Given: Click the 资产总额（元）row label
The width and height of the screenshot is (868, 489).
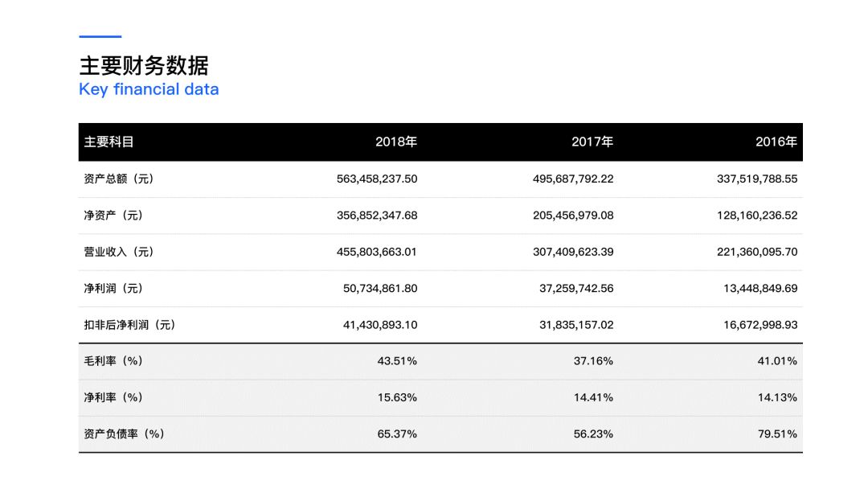Looking at the screenshot, I should (119, 179).
